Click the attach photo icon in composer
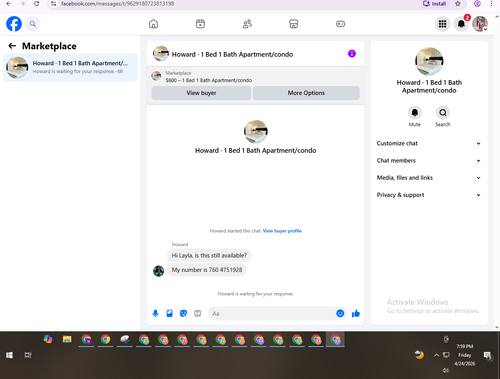500x379 pixels. [x=169, y=313]
